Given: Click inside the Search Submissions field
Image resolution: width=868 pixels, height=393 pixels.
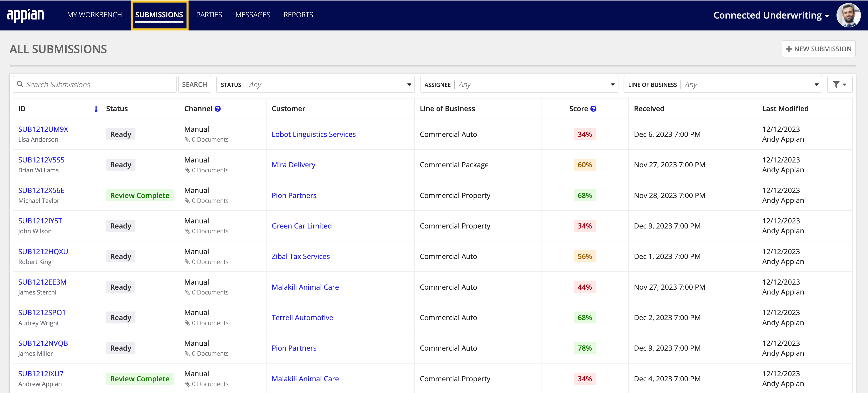Looking at the screenshot, I should [94, 84].
